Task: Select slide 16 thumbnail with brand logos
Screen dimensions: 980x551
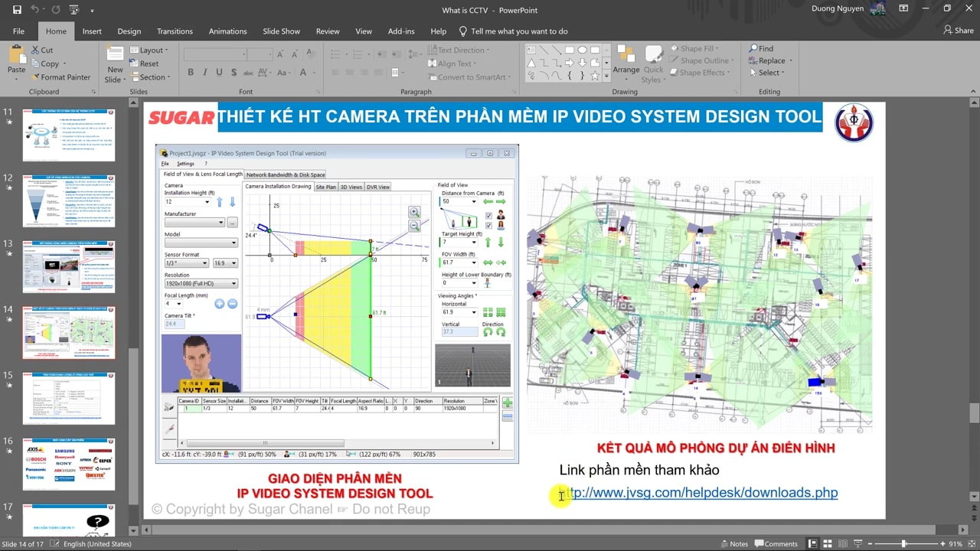Action: (x=69, y=465)
